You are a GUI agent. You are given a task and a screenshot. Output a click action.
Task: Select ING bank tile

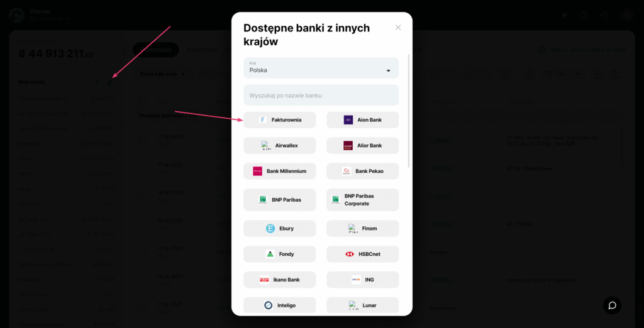click(x=363, y=280)
